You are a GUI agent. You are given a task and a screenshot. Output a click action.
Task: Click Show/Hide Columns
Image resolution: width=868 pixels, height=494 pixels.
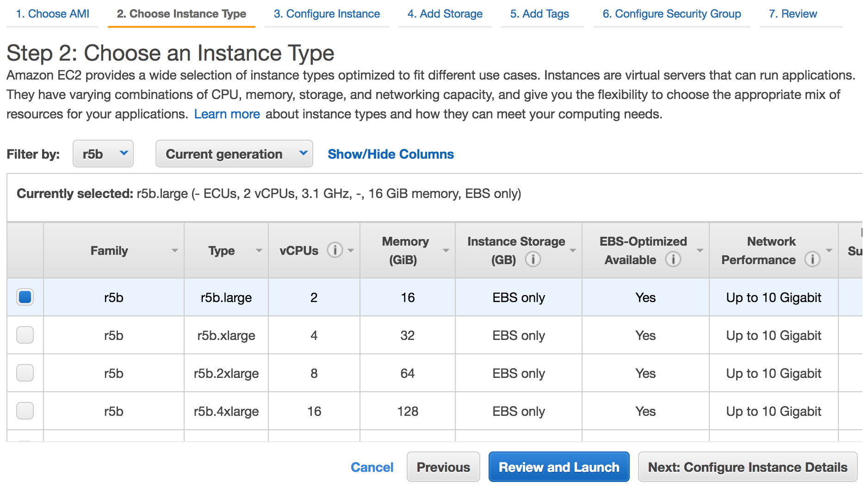pyautogui.click(x=390, y=154)
